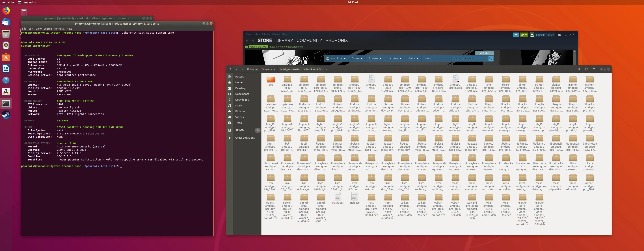Open the Terminal window's File menu
Viewport: 644px width, 251px height.
pyautogui.click(x=24, y=29)
